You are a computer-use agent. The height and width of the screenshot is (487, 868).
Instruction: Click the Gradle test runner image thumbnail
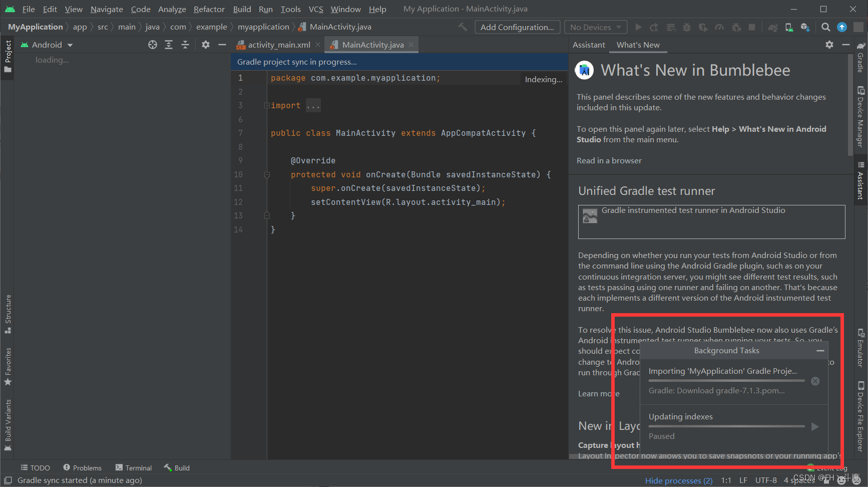tap(590, 216)
